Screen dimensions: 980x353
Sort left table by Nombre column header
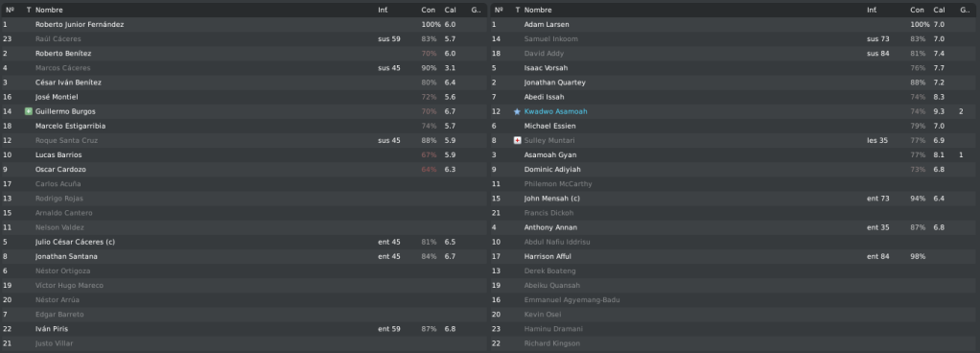tap(49, 10)
